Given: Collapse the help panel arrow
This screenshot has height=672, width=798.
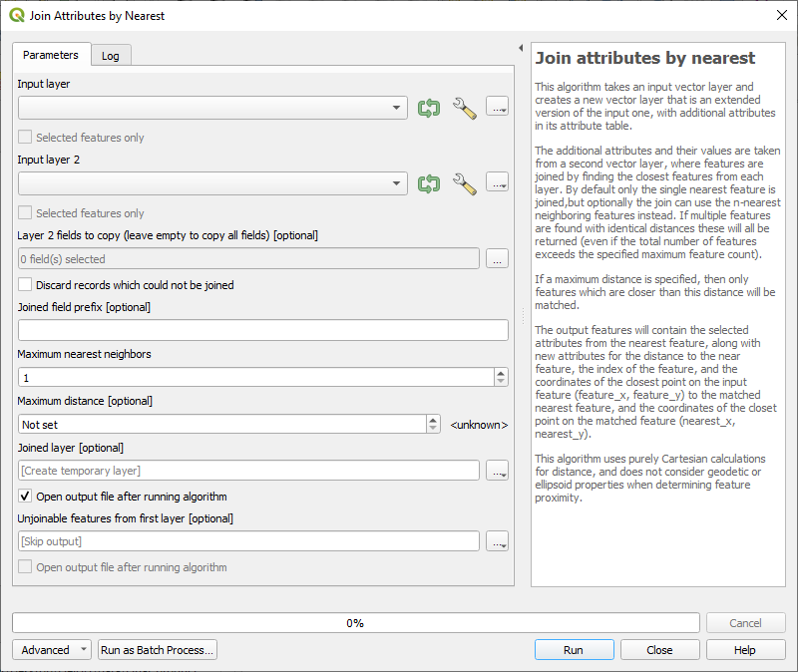Looking at the screenshot, I should coord(520,48).
